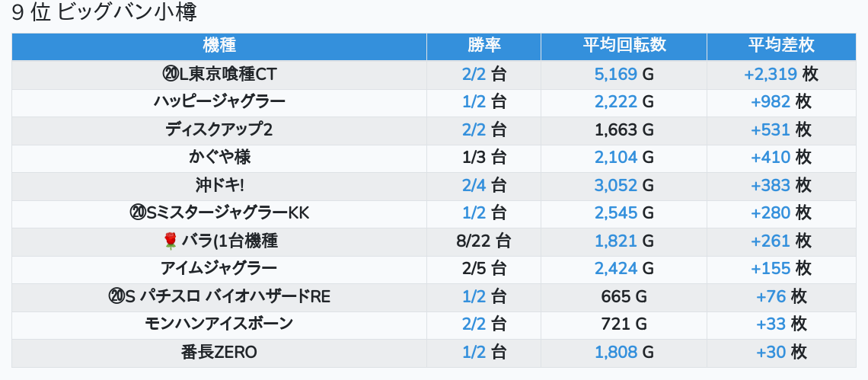Click the +982 difference value
Image resolution: width=868 pixels, height=380 pixels.
771,101
